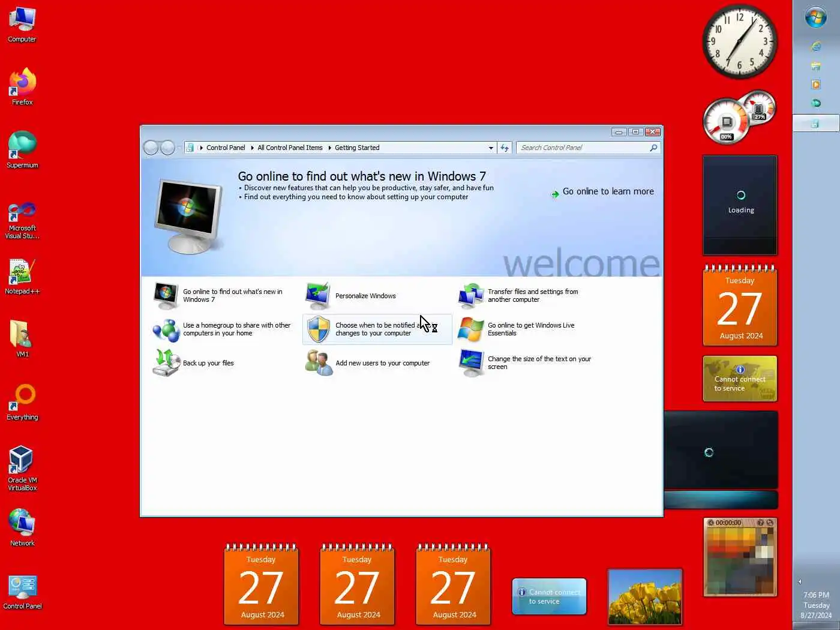Click the magnifier in Search Control Panel box
The image size is (840, 630).
(x=653, y=148)
